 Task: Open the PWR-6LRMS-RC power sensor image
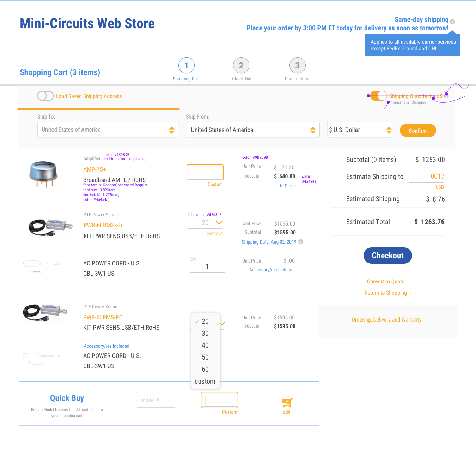tap(45, 312)
